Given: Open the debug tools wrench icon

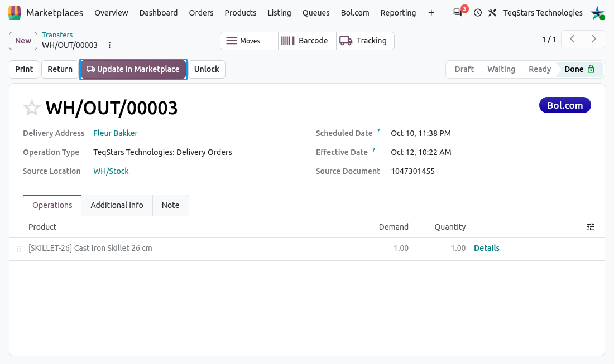Looking at the screenshot, I should tap(492, 13).
